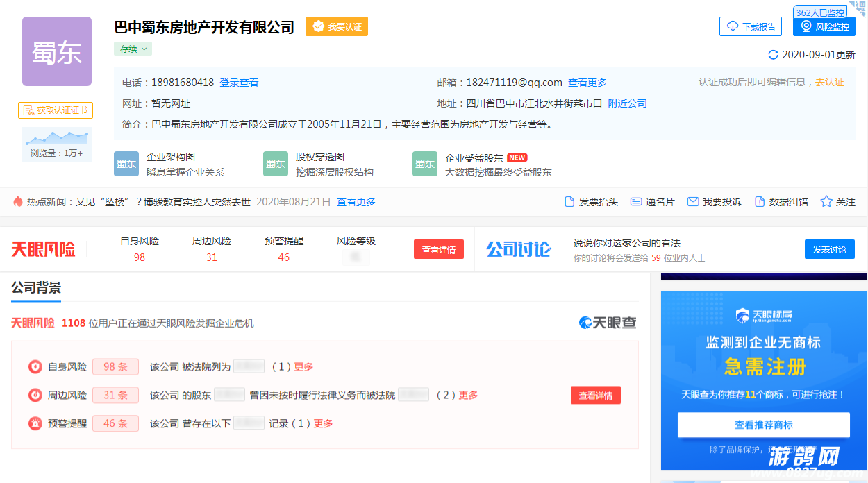
Task: Click the email address 182471119@qq.com
Action: click(x=514, y=83)
